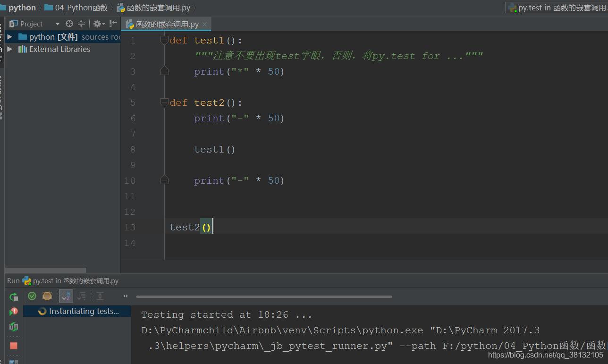The width and height of the screenshot is (608, 364).
Task: Toggle sort by duration button
Action: [82, 296]
